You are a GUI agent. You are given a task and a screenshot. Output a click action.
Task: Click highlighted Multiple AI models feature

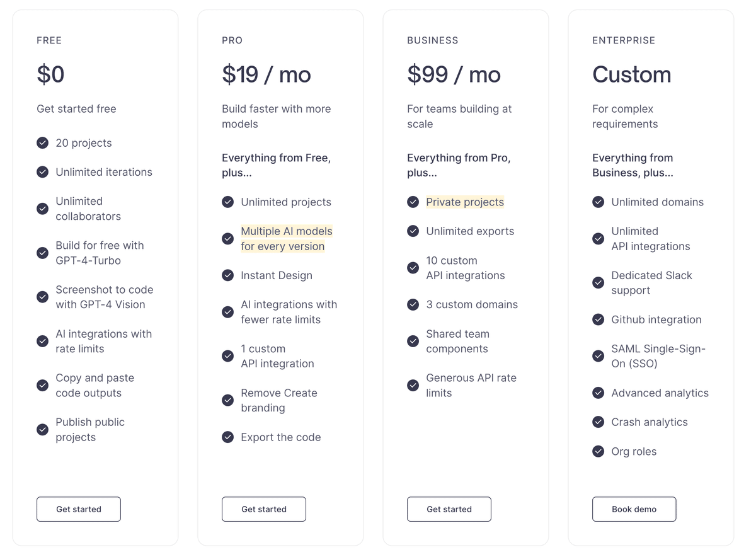[287, 239]
